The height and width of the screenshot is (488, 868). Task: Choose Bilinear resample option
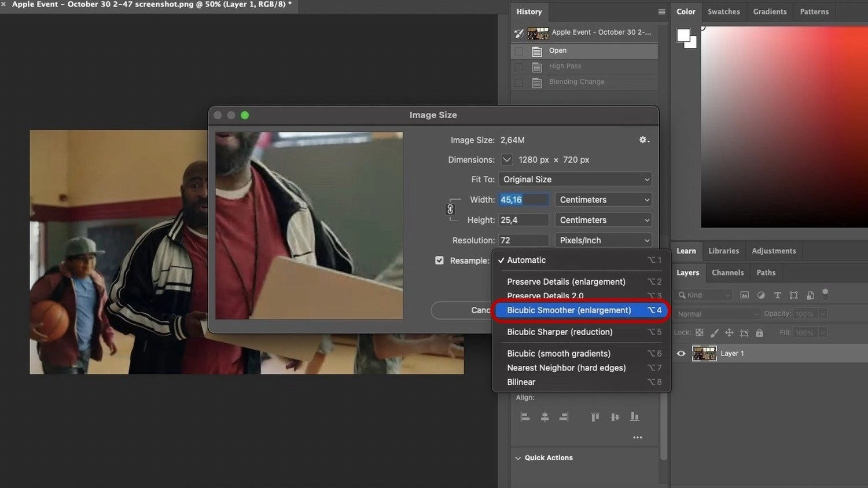[582, 382]
